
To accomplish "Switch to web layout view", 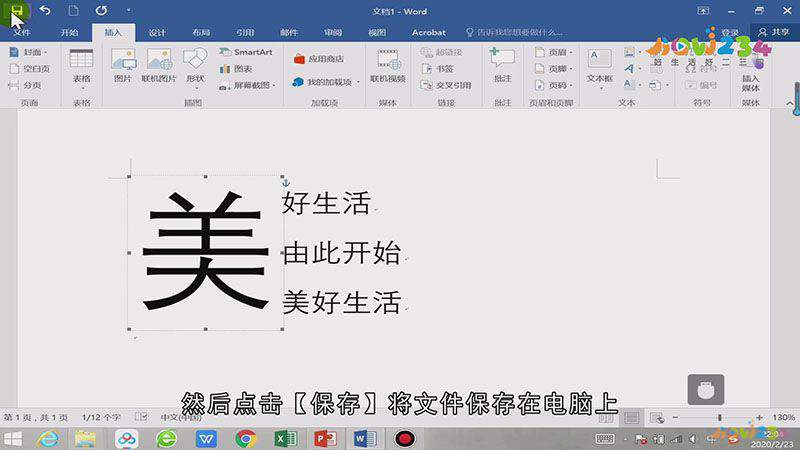I will click(x=657, y=418).
